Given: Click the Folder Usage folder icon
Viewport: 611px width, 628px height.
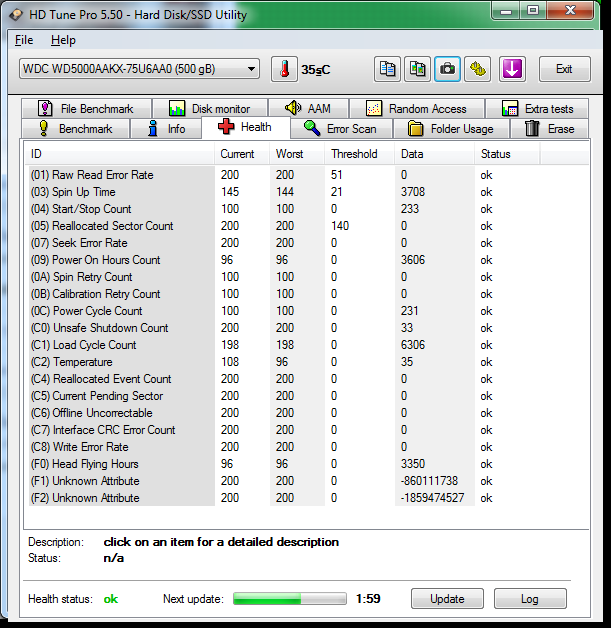Looking at the screenshot, I should [x=416, y=129].
